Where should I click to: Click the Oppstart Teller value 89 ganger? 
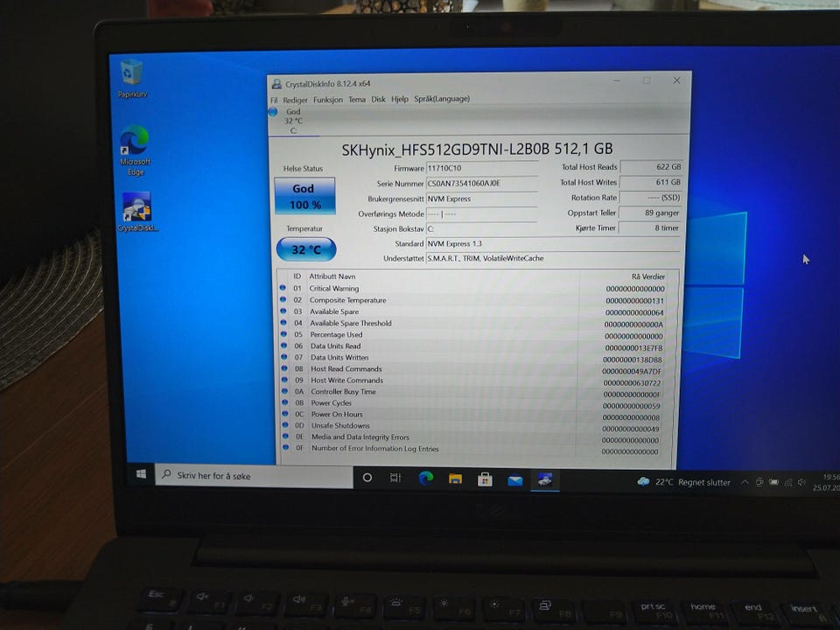[x=649, y=213]
